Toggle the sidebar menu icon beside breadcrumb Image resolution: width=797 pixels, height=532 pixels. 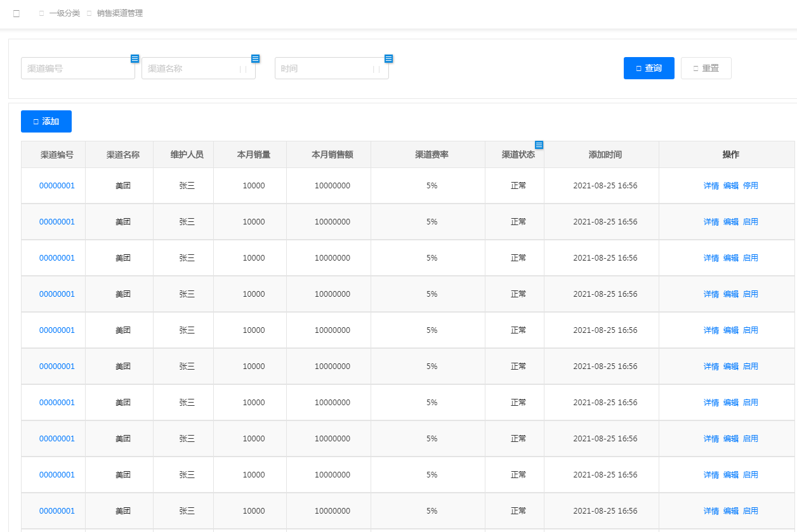click(16, 13)
